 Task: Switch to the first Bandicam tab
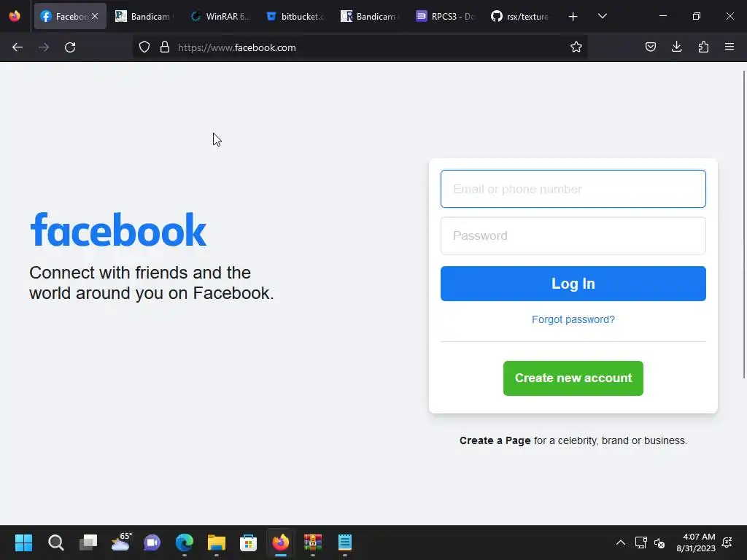[144, 16]
